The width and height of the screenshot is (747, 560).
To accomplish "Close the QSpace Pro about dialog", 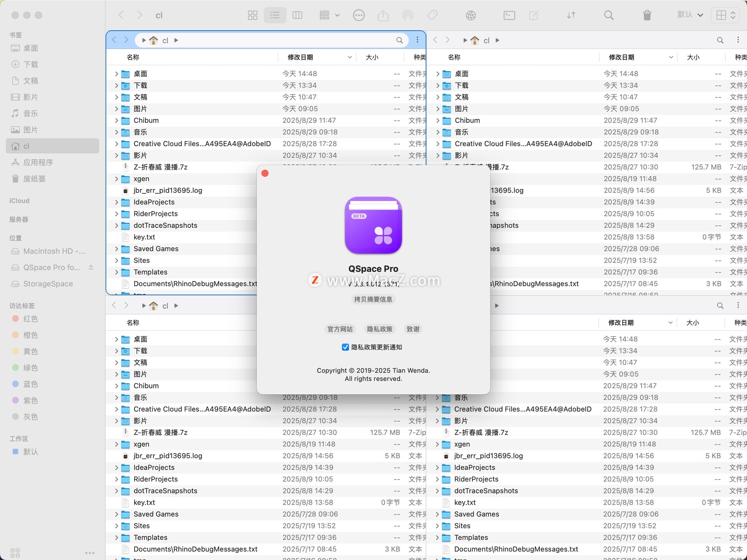I will coord(265,173).
